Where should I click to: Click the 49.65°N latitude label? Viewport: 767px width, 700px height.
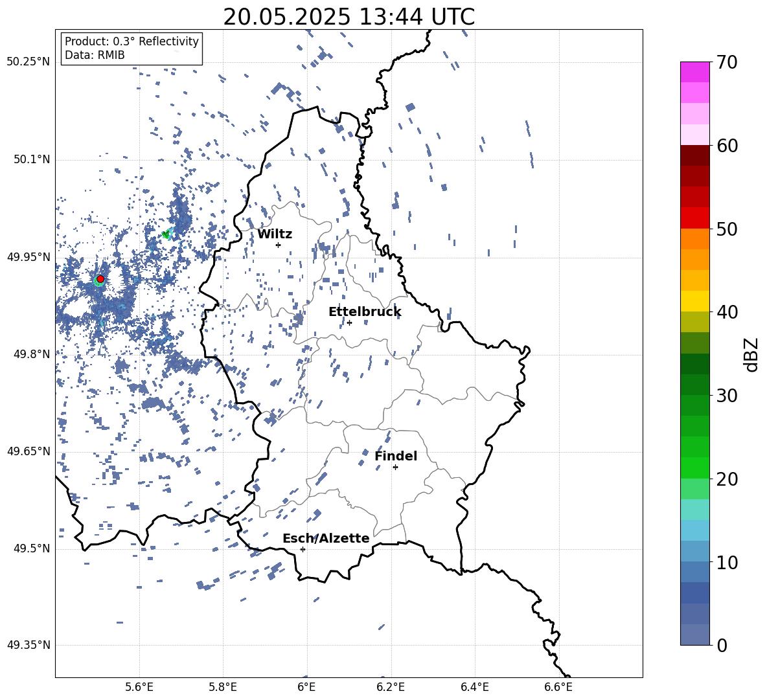tap(29, 451)
